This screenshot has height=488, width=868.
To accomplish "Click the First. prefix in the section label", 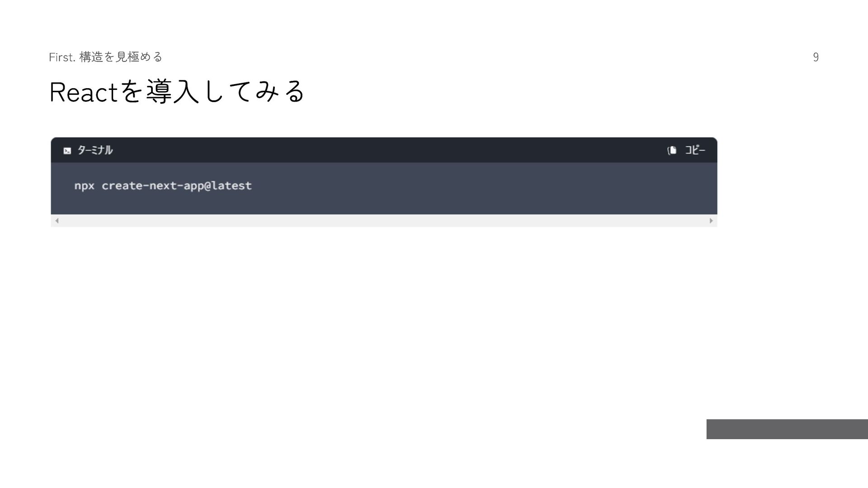I will pyautogui.click(x=61, y=57).
